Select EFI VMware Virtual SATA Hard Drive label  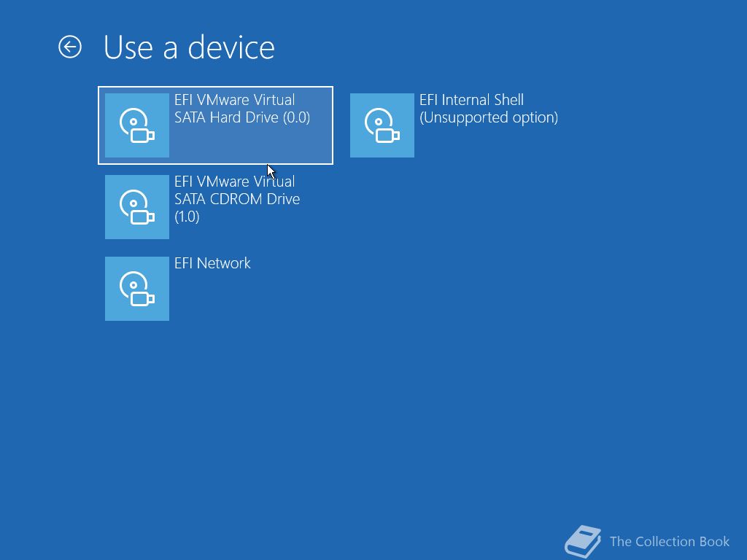pyautogui.click(x=242, y=109)
